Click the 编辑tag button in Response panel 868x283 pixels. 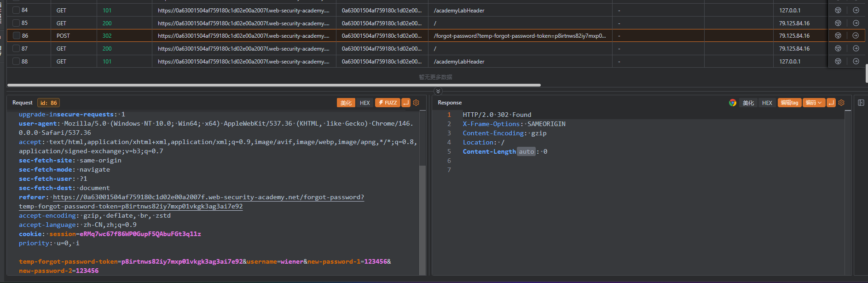[789, 103]
